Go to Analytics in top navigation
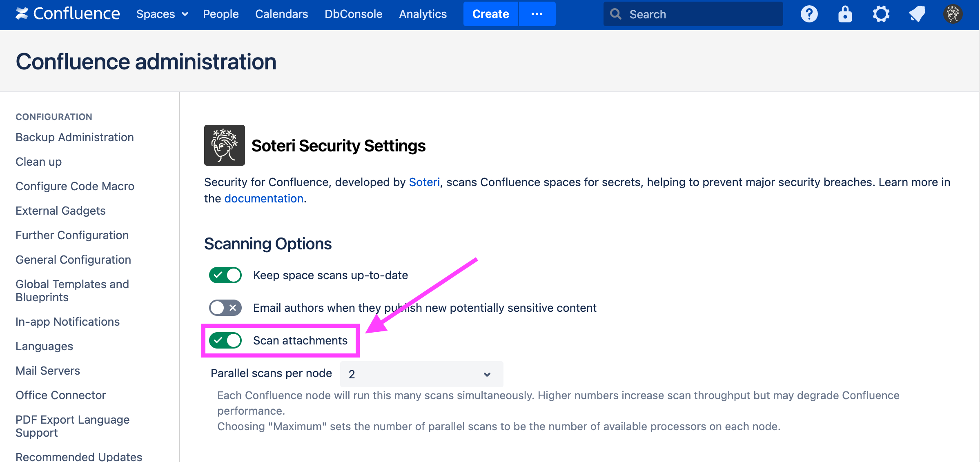The height and width of the screenshot is (462, 980). coord(423,14)
